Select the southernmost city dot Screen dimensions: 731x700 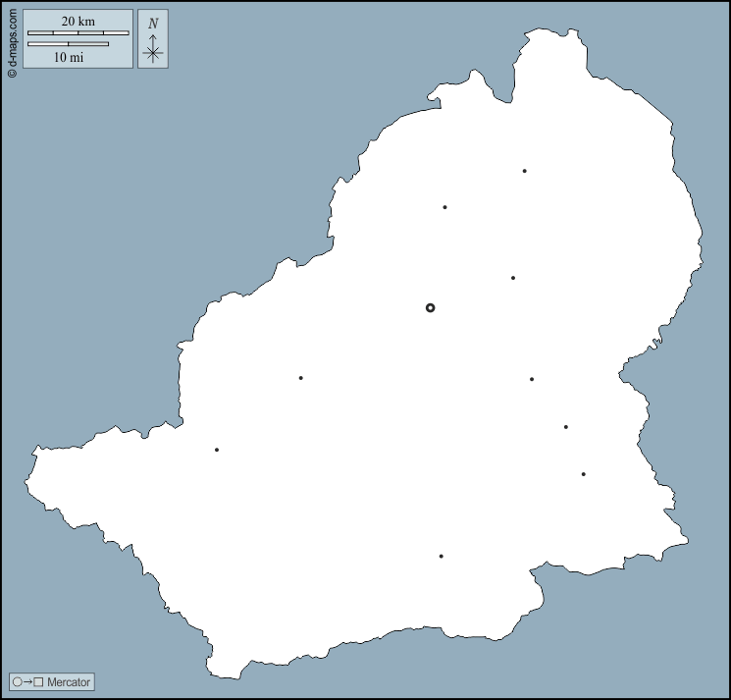click(x=441, y=556)
